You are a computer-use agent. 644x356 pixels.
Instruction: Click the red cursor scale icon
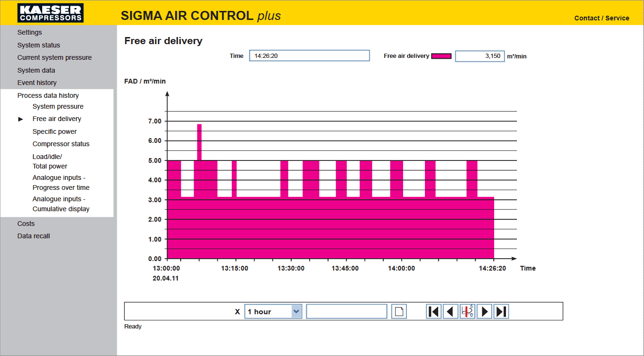[x=468, y=312]
